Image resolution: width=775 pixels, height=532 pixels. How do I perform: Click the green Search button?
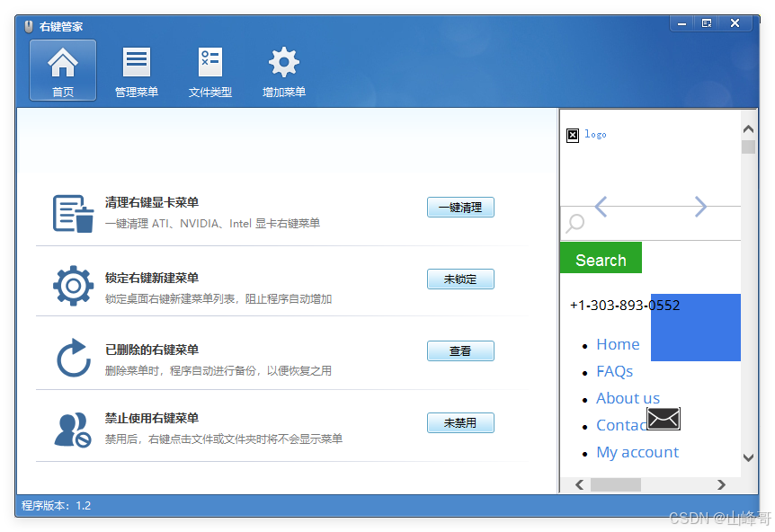601,258
